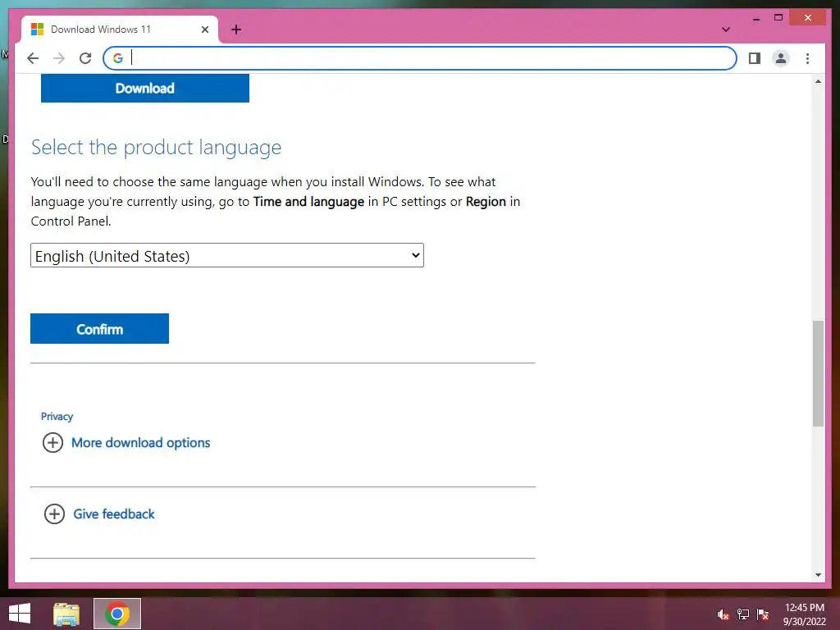
Task: Click the muted volume tray icon
Action: (724, 614)
